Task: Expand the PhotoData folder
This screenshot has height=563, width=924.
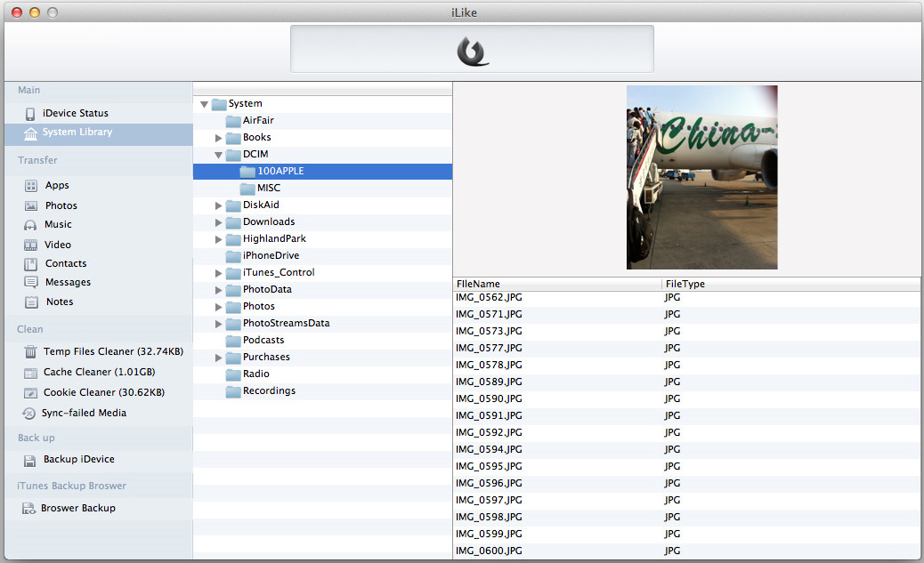Action: click(218, 290)
